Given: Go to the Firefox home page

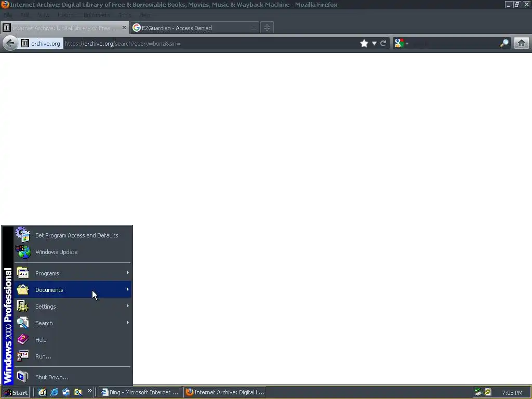Looking at the screenshot, I should coord(522,44).
